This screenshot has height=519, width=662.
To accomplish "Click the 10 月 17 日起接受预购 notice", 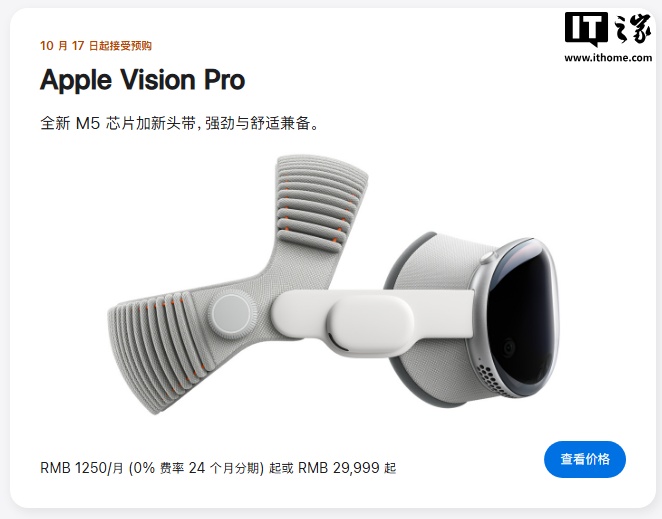I will point(96,46).
